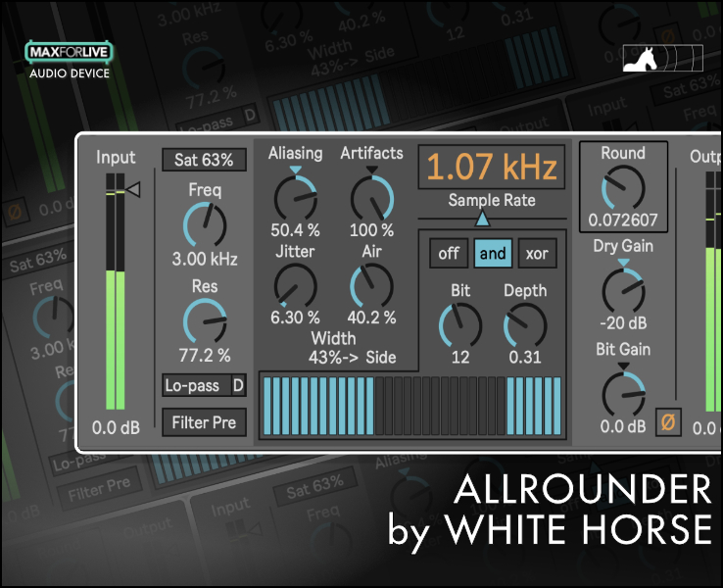Enable the 'xor' bit mode

coord(537,254)
